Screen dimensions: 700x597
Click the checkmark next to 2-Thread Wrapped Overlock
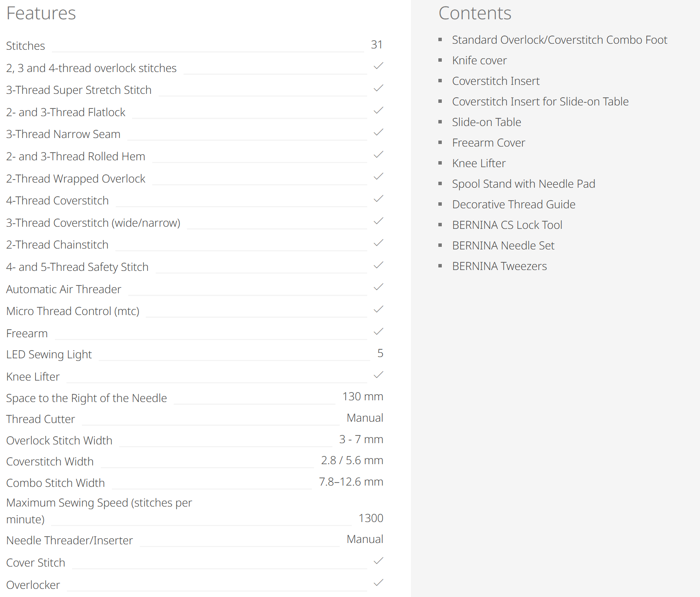point(378,177)
